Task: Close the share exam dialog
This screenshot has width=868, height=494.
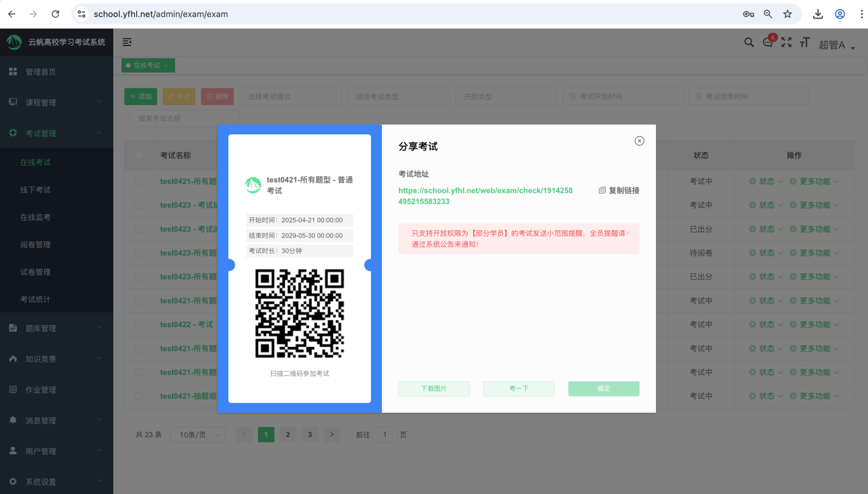Action: coord(640,141)
